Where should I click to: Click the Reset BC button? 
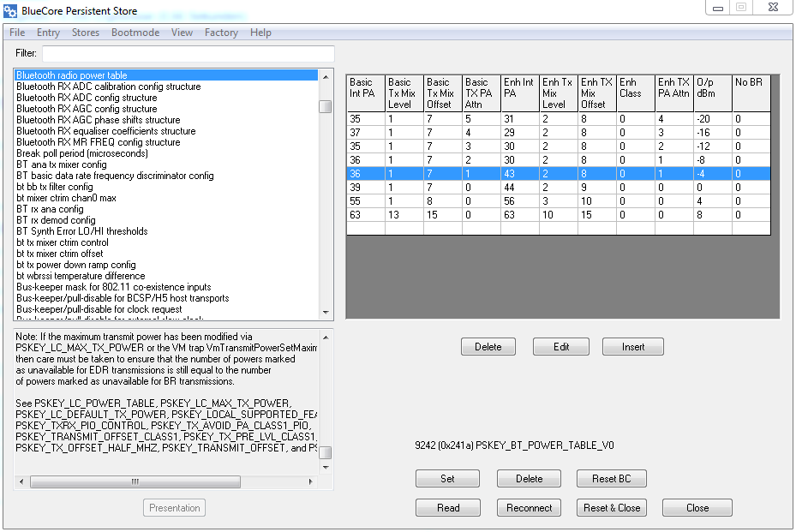point(611,479)
